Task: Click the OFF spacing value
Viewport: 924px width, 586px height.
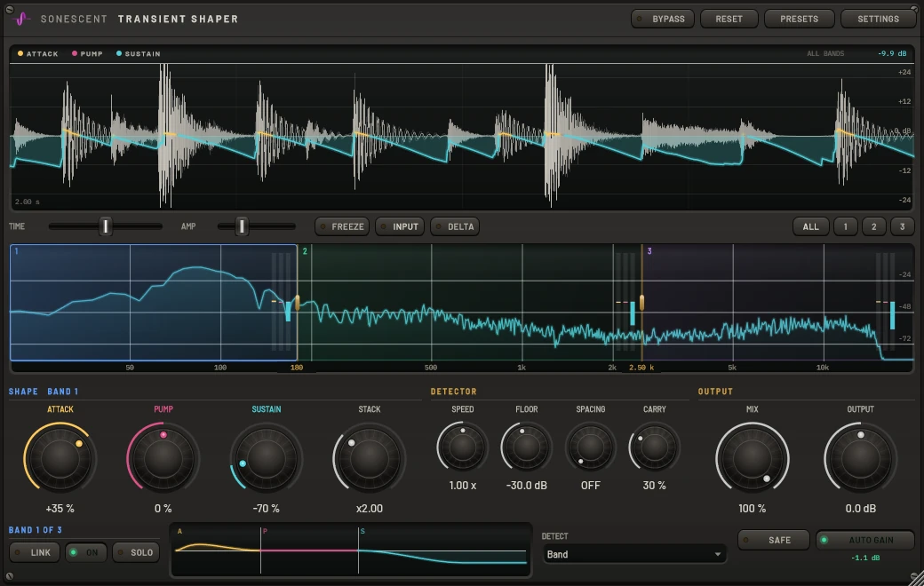Action: pyautogui.click(x=591, y=486)
